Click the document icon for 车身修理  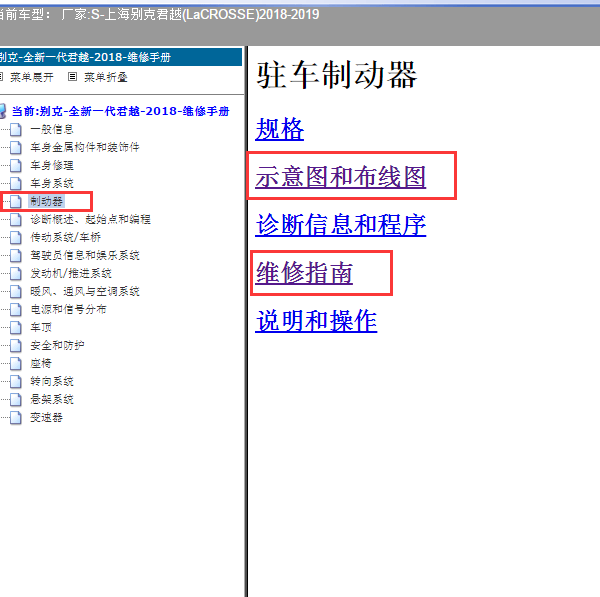click(x=16, y=165)
